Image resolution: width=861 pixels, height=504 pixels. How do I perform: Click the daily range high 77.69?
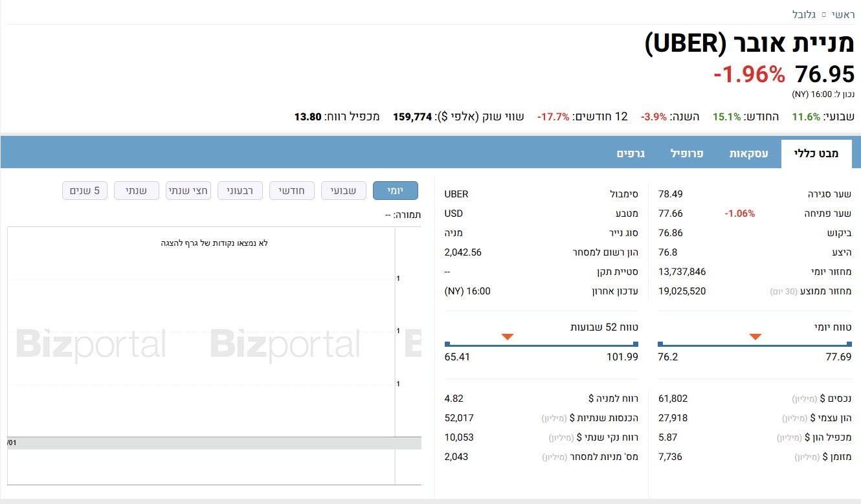pyautogui.click(x=839, y=357)
